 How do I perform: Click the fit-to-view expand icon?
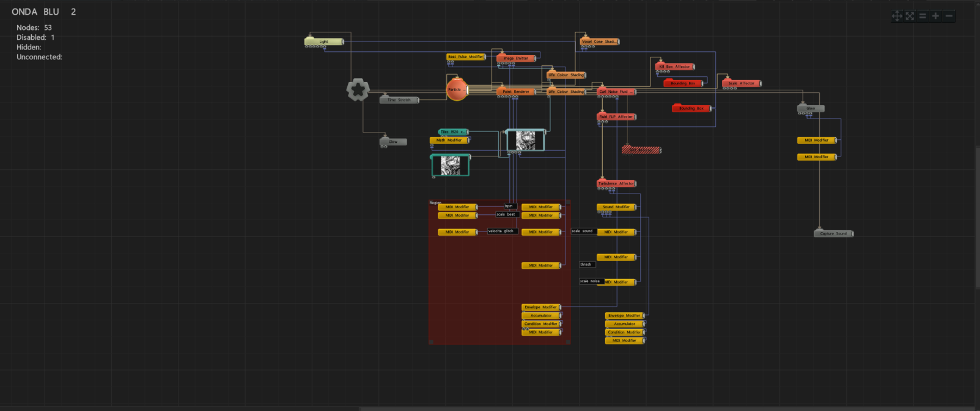coord(910,16)
